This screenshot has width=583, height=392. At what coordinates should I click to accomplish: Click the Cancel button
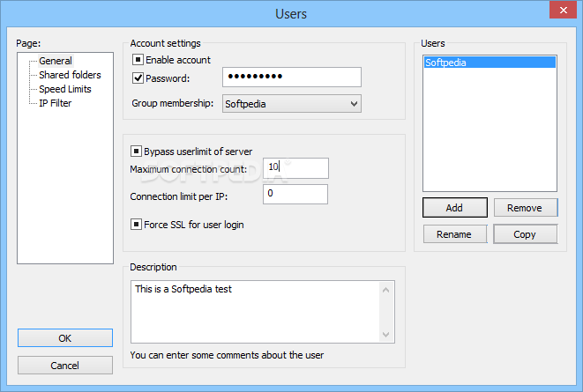(x=65, y=366)
